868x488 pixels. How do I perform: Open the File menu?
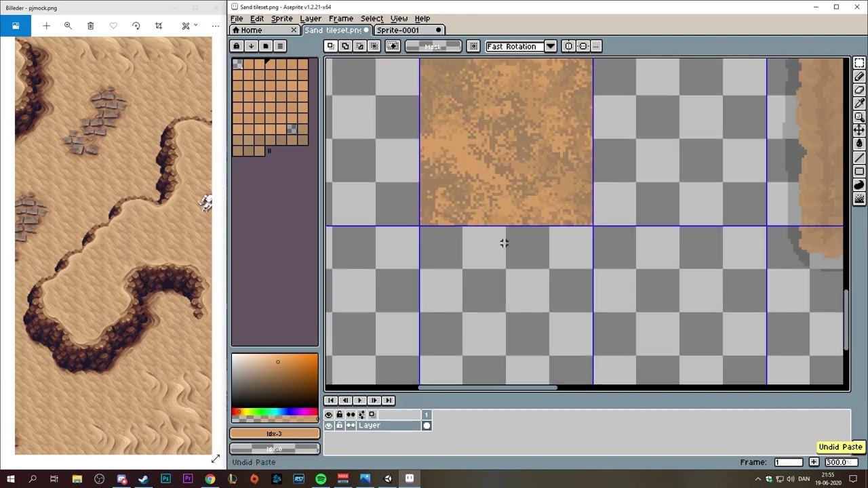237,18
